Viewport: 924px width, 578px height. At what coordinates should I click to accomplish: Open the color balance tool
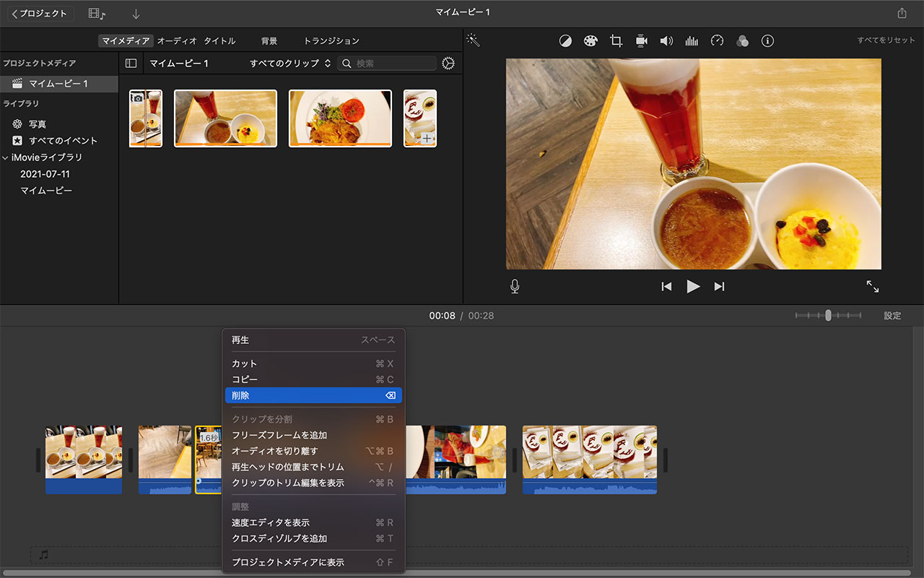pos(565,41)
